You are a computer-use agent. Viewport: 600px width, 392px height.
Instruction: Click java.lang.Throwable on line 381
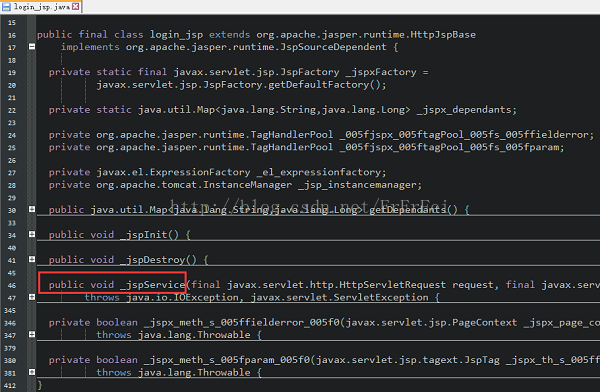click(x=194, y=372)
